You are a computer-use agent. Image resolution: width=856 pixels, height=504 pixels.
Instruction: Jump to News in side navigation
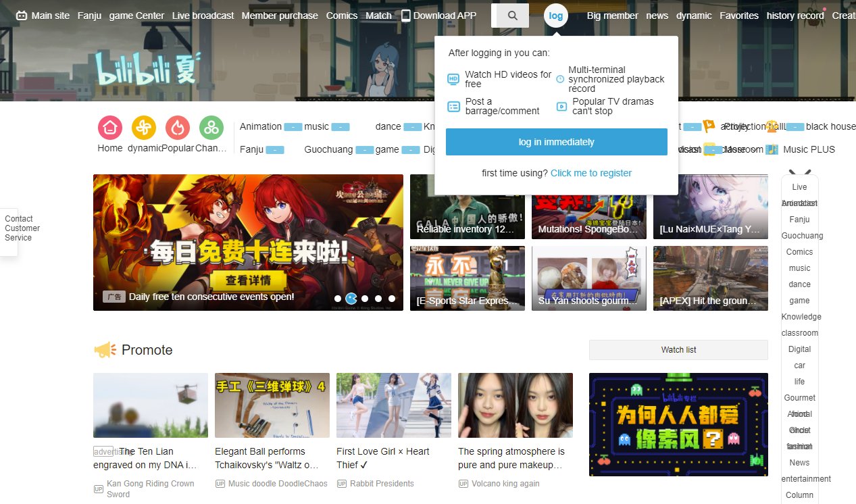(799, 463)
